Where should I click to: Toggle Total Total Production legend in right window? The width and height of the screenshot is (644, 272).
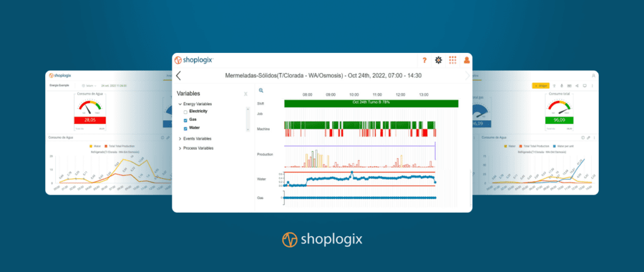[x=536, y=146]
